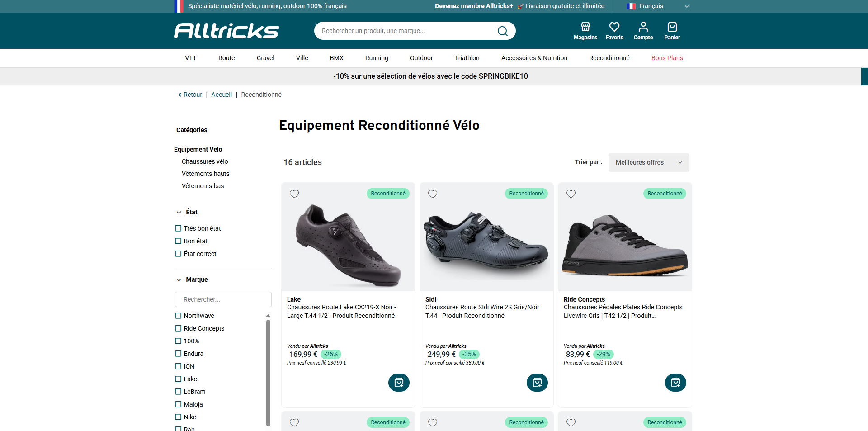Add Lake CX219-X shoe to cart
This screenshot has height=431, width=868.
399,383
